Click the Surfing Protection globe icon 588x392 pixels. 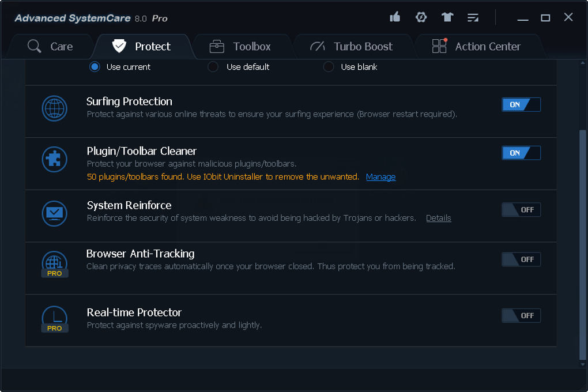click(x=55, y=108)
